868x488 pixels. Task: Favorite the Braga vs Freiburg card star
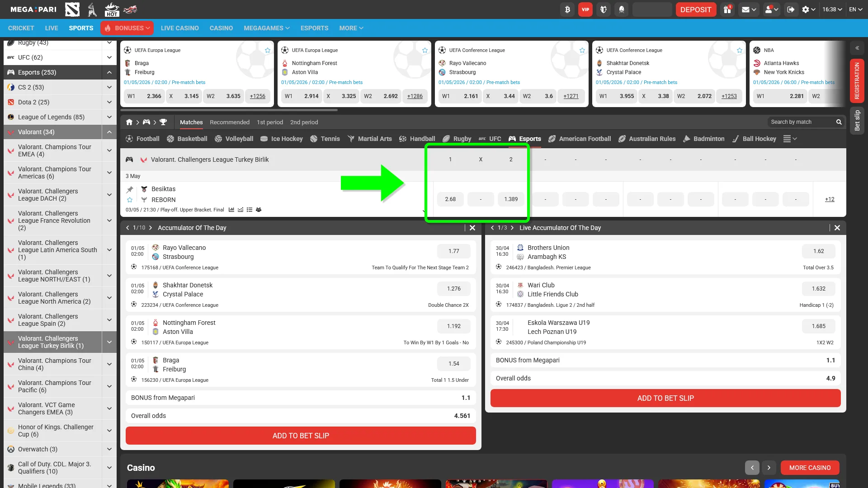coord(268,50)
